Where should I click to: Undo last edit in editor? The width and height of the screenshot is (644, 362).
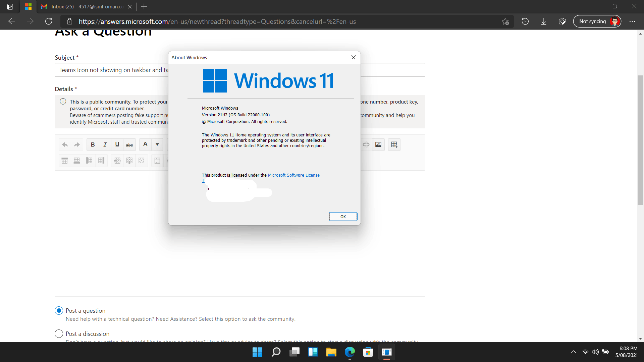click(65, 144)
